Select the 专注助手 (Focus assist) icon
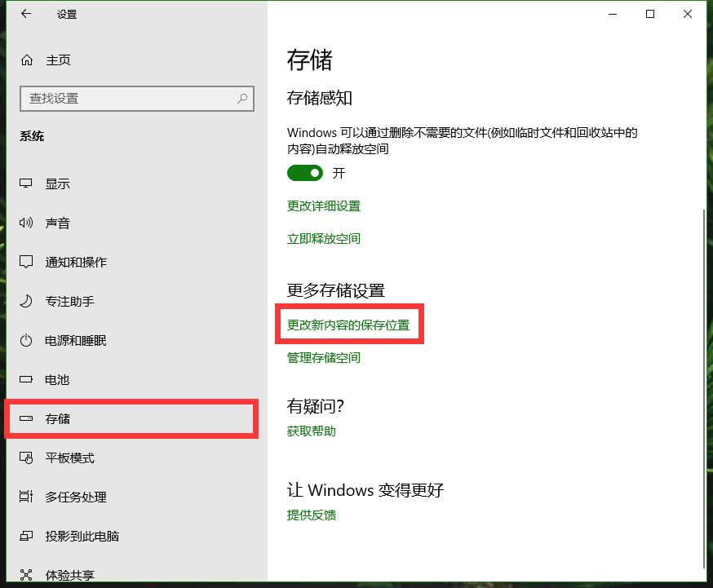Viewport: 713px width, 588px height. pos(26,301)
